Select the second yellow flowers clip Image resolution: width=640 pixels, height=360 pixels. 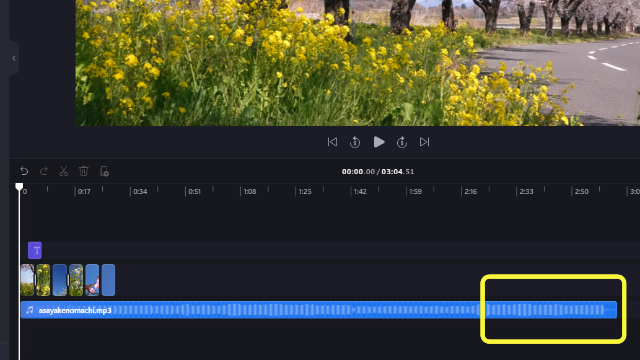43,280
